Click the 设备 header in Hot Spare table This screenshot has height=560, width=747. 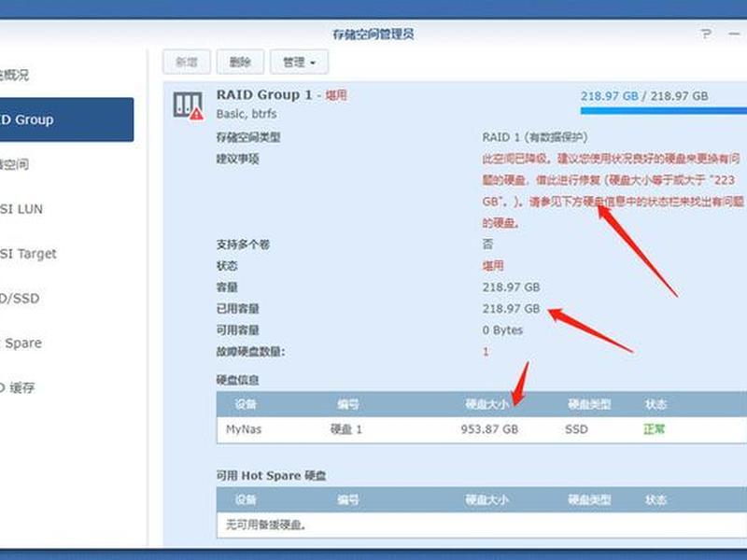(246, 499)
